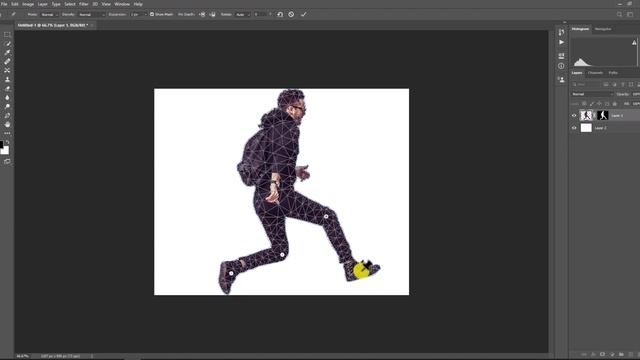Swap foreground and background colors arrow
640x360 pixels.
click(x=7, y=142)
